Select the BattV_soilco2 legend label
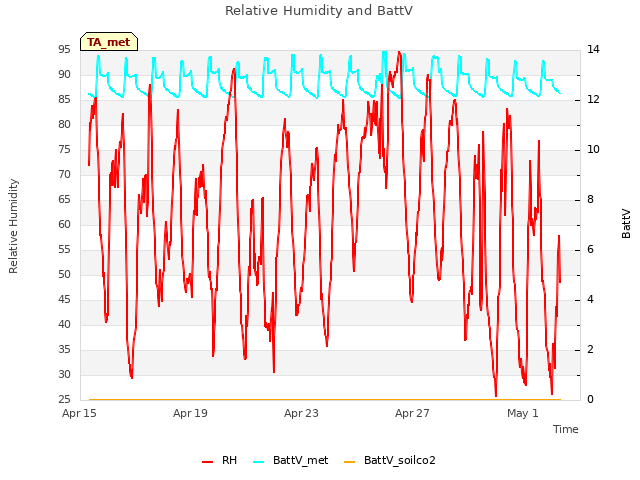The height and width of the screenshot is (480, 640). point(400,460)
